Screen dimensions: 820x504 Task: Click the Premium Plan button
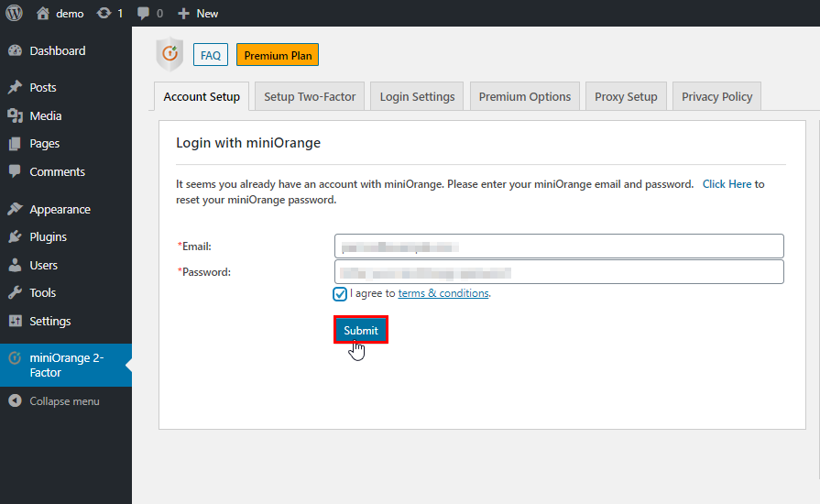pyautogui.click(x=278, y=55)
